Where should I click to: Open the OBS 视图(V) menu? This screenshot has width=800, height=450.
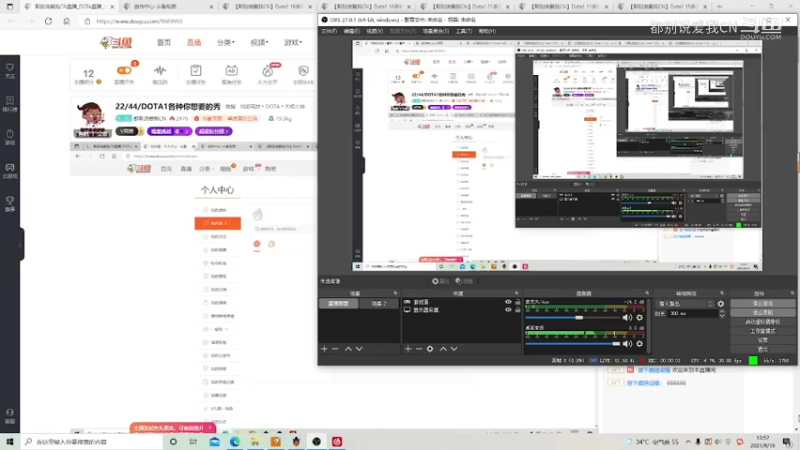[x=374, y=31]
